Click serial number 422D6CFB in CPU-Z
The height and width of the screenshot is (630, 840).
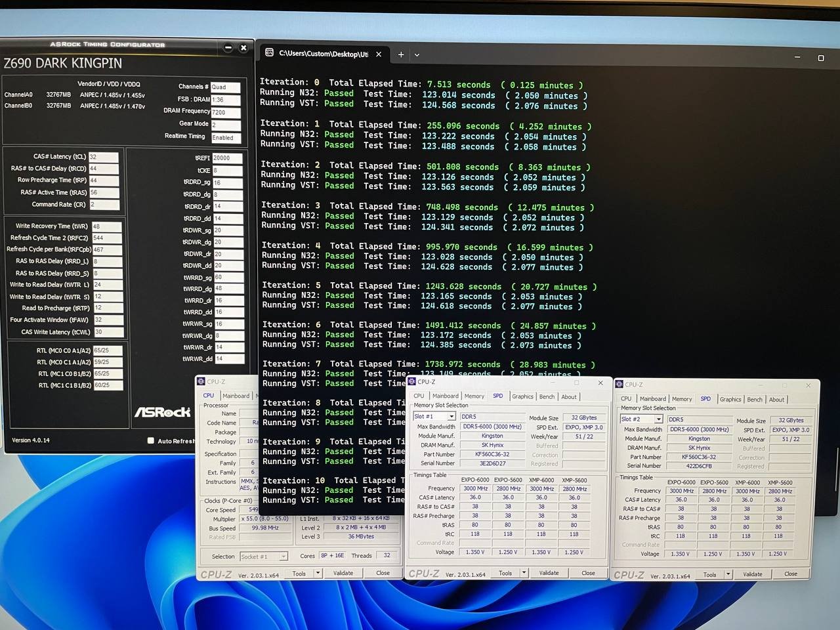click(699, 466)
